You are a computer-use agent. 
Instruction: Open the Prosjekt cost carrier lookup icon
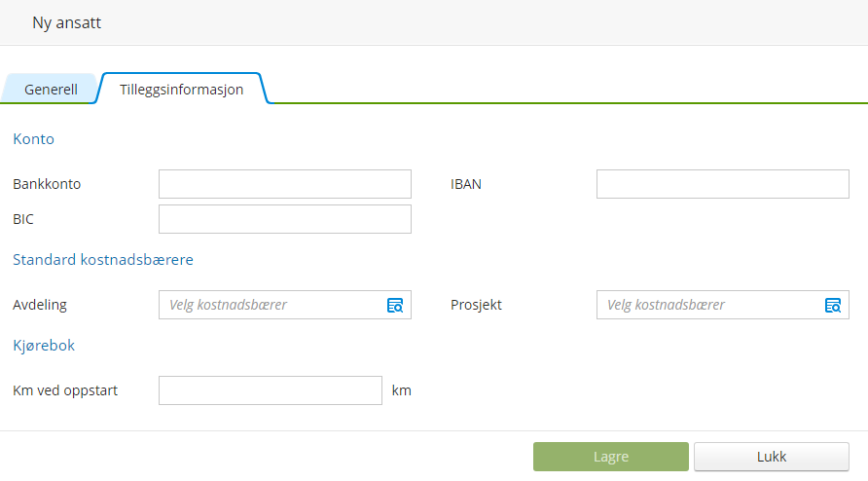pos(833,305)
